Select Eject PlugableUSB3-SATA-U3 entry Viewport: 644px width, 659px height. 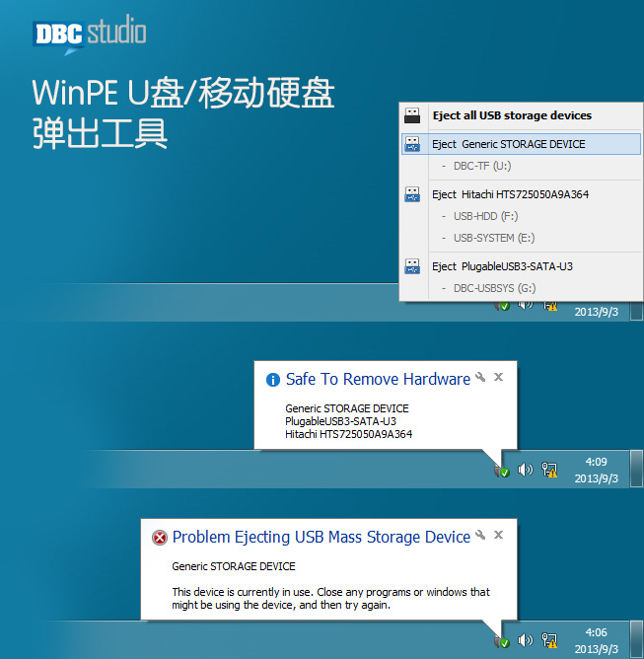click(521, 266)
